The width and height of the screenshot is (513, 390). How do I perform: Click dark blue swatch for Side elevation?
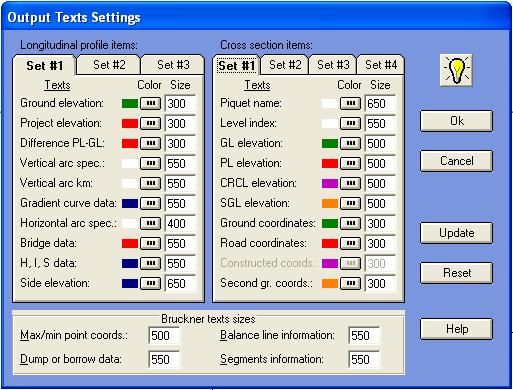[130, 284]
